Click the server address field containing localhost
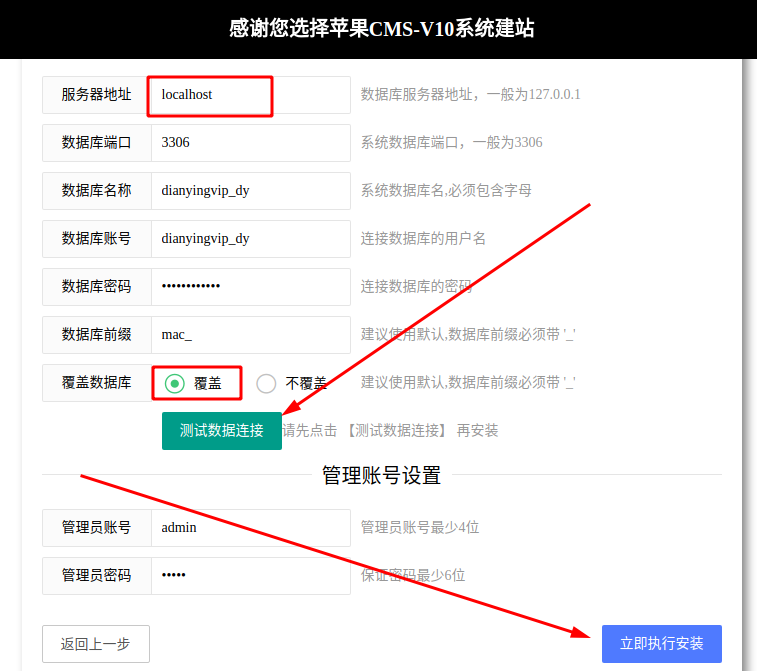 tap(251, 95)
